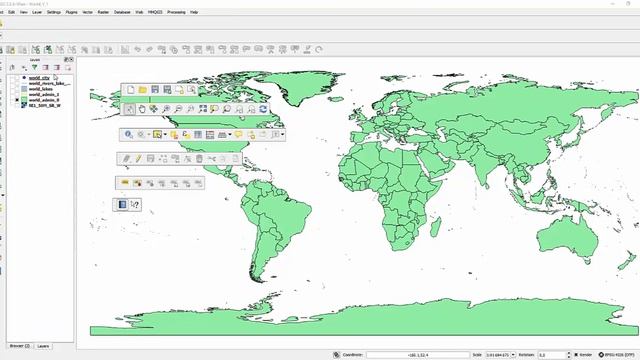
Task: Open the Scale combo box dropdown
Action: click(513, 355)
